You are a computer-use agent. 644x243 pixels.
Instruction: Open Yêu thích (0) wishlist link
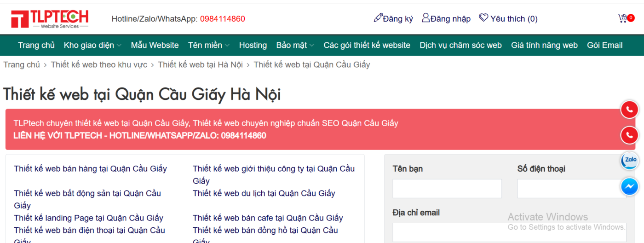click(x=514, y=19)
